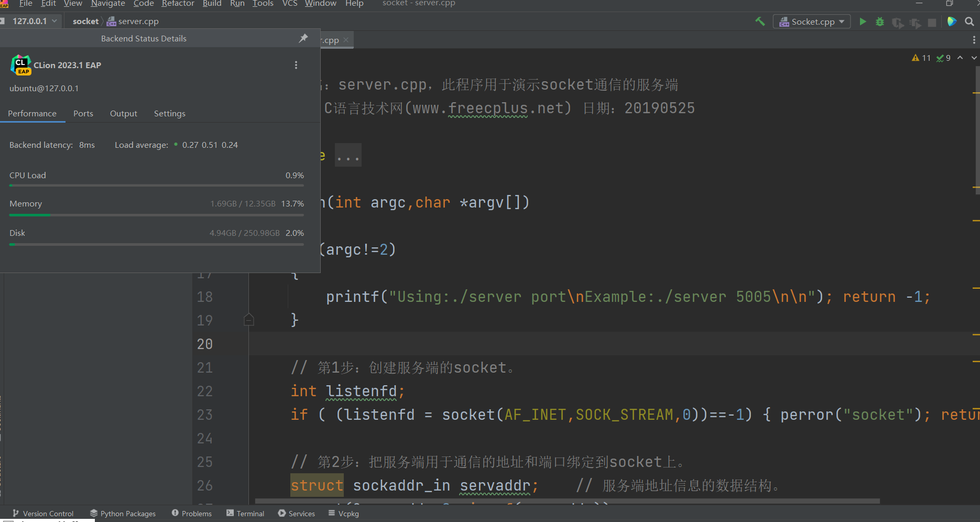Open Vcpkg tool window
The image size is (980, 522).
344,514
